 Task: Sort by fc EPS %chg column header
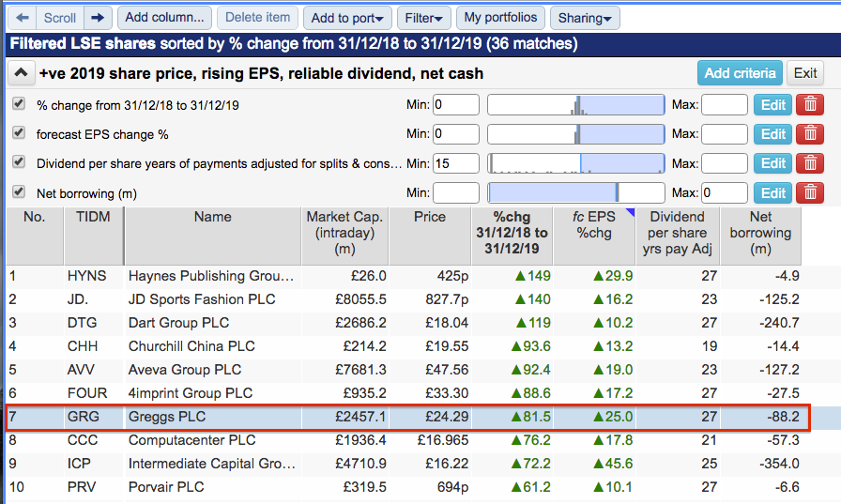point(594,236)
